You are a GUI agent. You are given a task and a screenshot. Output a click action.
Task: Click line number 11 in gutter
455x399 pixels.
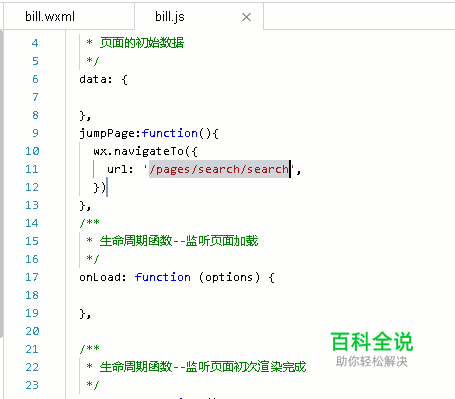[x=32, y=169]
